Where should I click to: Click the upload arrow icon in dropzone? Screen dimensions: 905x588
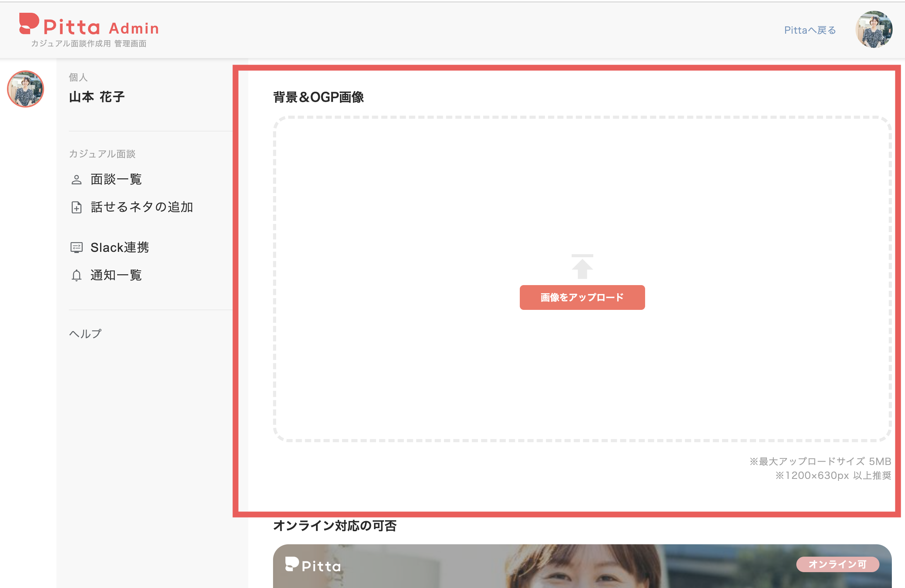[x=582, y=267]
